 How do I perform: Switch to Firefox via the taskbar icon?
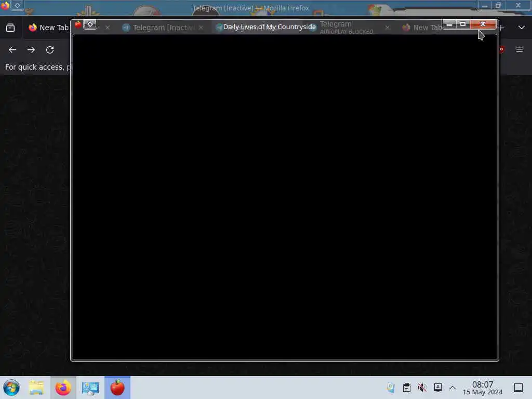(63, 388)
